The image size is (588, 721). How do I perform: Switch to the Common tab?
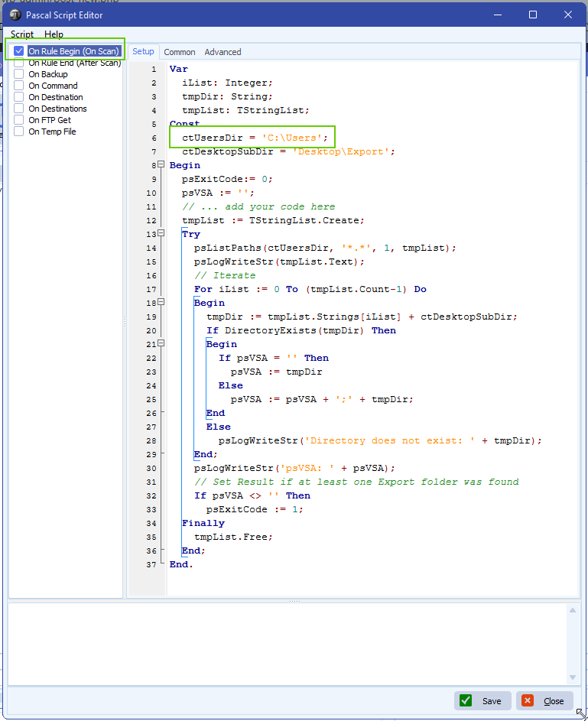[179, 52]
